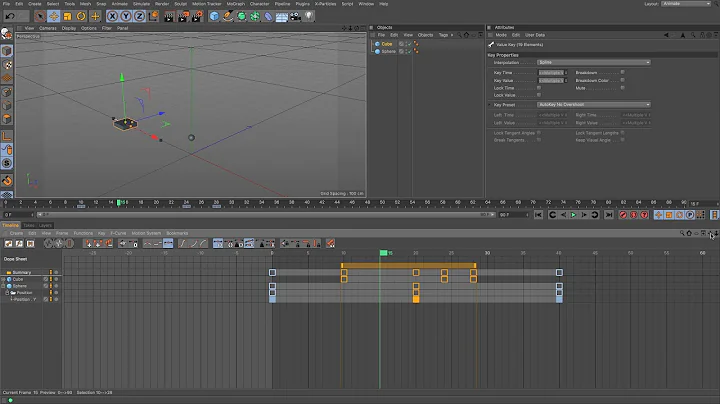Select the Summary row in timeline

(x=22, y=273)
